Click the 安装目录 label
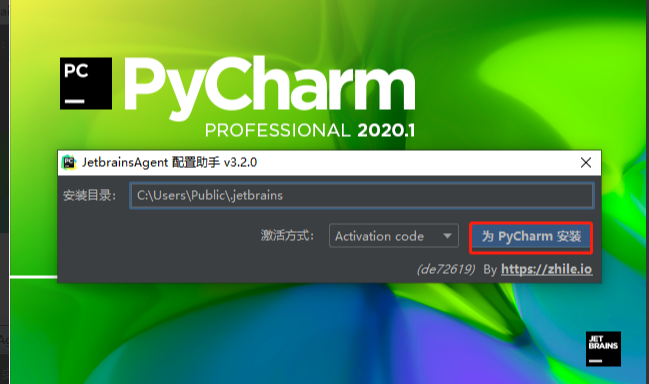The width and height of the screenshot is (649, 384). tap(89, 195)
